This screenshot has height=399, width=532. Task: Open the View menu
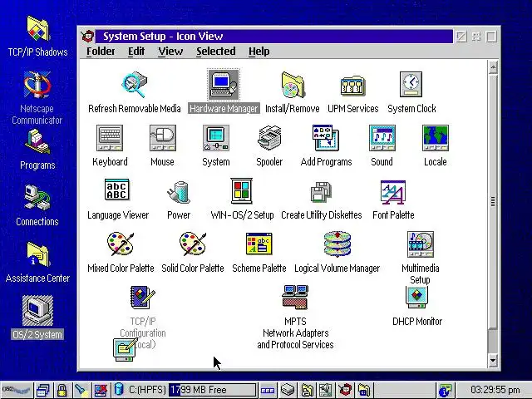170,52
